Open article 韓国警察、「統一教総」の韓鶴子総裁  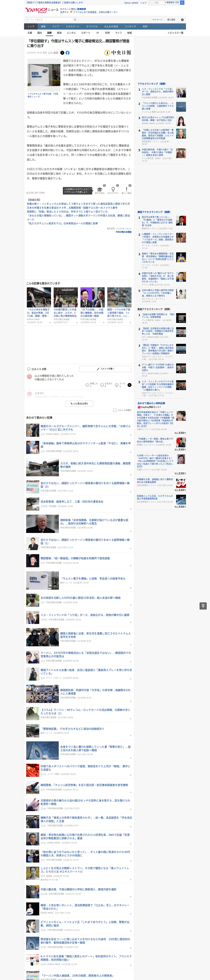(75, 558)
